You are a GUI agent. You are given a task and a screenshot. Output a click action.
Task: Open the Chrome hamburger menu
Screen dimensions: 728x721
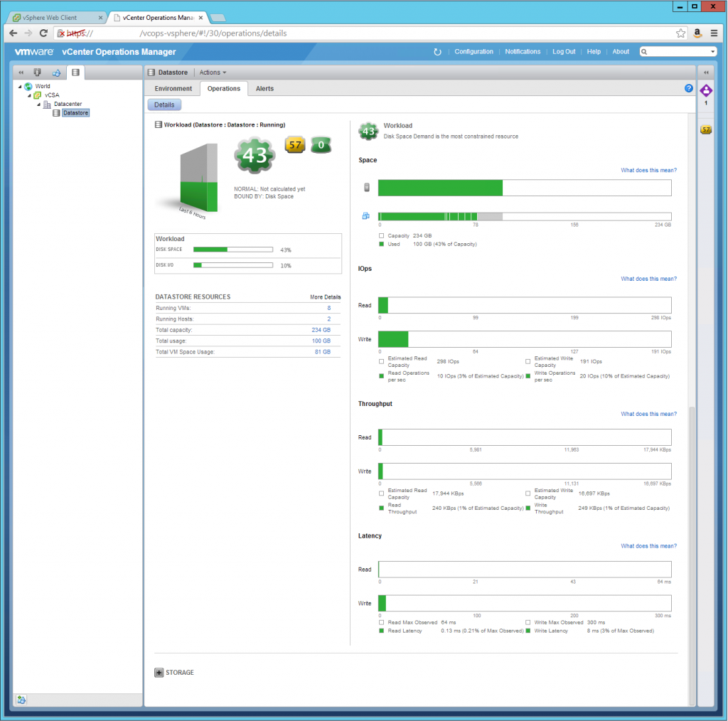714,33
